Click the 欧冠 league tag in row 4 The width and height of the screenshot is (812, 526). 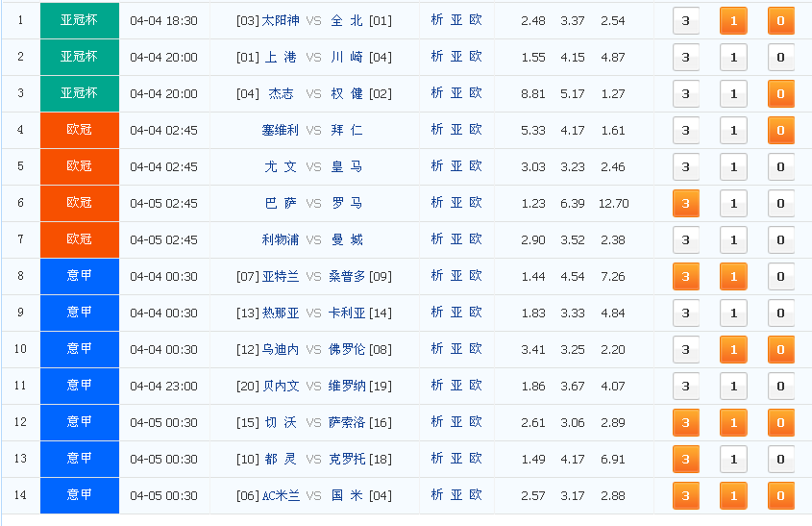tap(79, 130)
